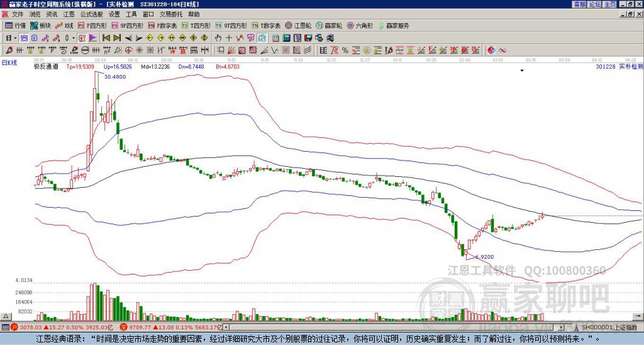The width and height of the screenshot is (644, 345).
Task: Toggle the highlighted blue chart-style button
Action: tap(24, 38)
